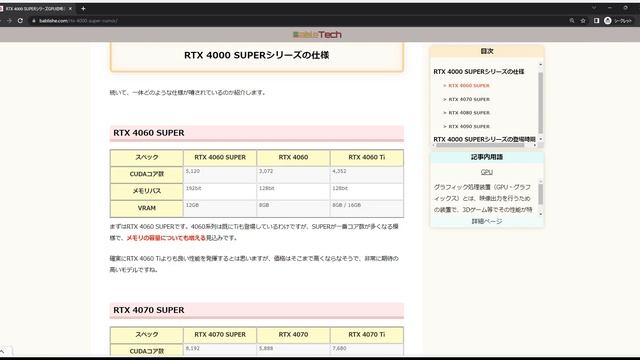Viewport: 640px width, 360px height.
Task: Click the 8,192 CUDA core cell
Action: click(x=220, y=350)
